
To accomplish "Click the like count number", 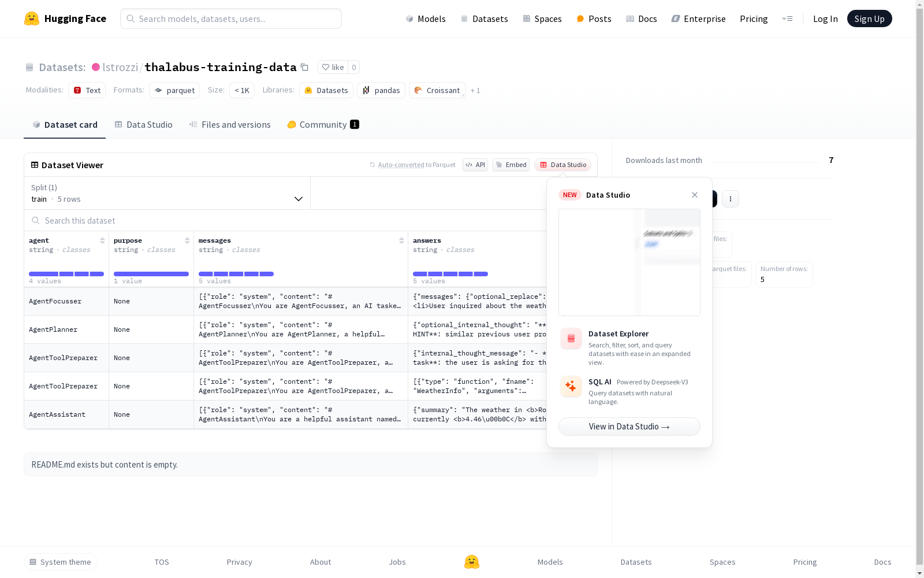I will coord(354,67).
